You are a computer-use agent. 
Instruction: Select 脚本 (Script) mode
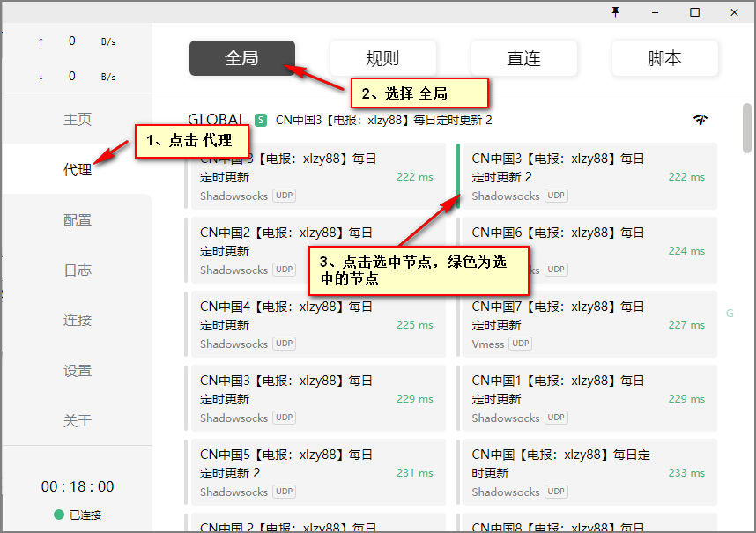664,58
